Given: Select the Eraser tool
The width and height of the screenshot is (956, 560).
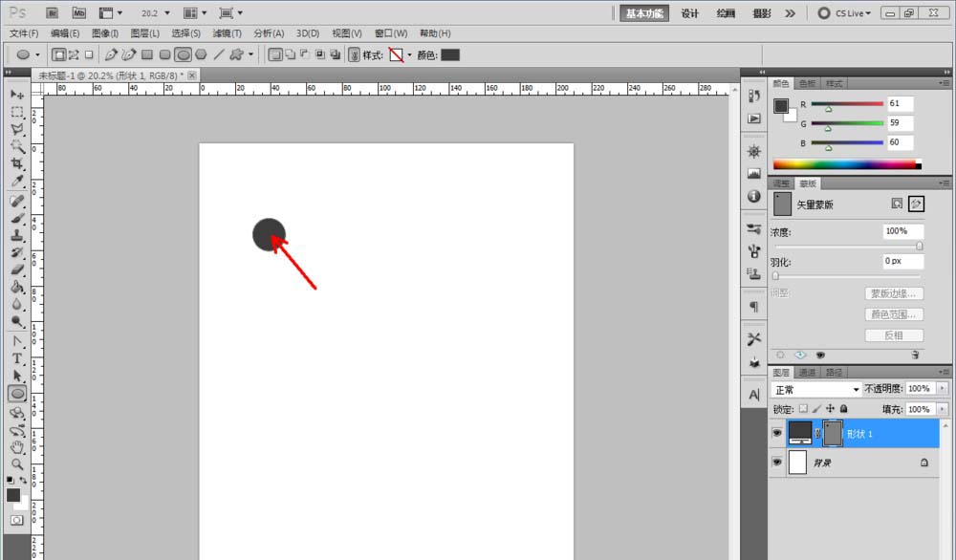Looking at the screenshot, I should pos(17,269).
